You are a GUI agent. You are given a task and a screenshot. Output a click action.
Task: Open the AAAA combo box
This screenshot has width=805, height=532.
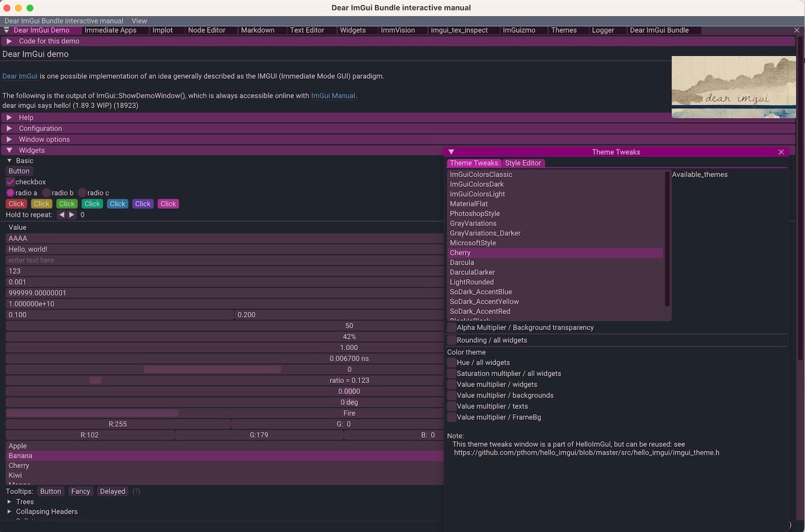pos(224,238)
